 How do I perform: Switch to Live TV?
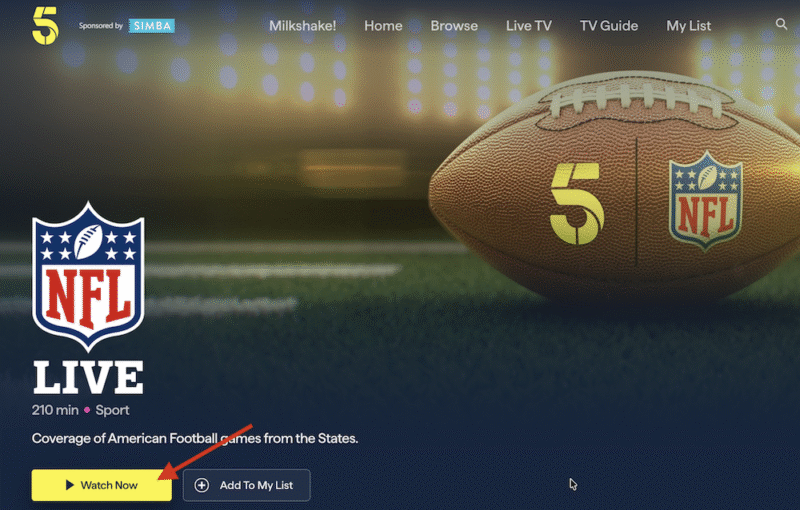[529, 26]
